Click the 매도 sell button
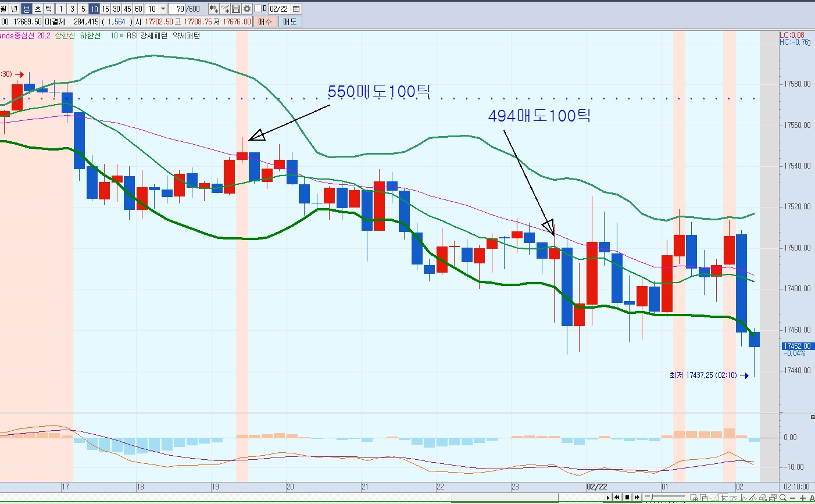This screenshot has height=504, width=815. click(x=290, y=22)
